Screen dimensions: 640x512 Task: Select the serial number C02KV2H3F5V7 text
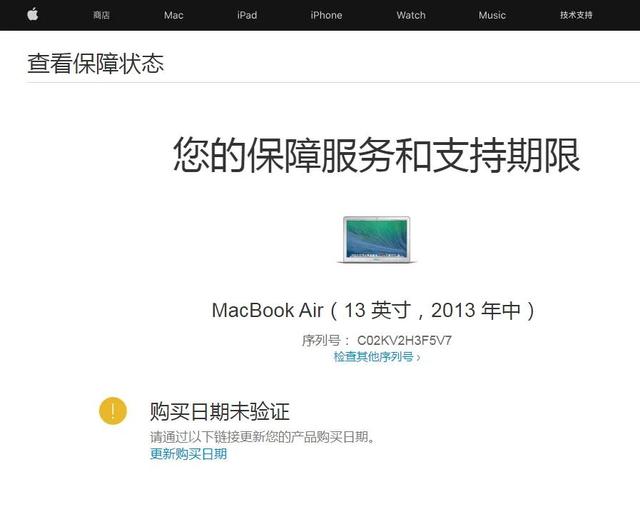tap(404, 340)
